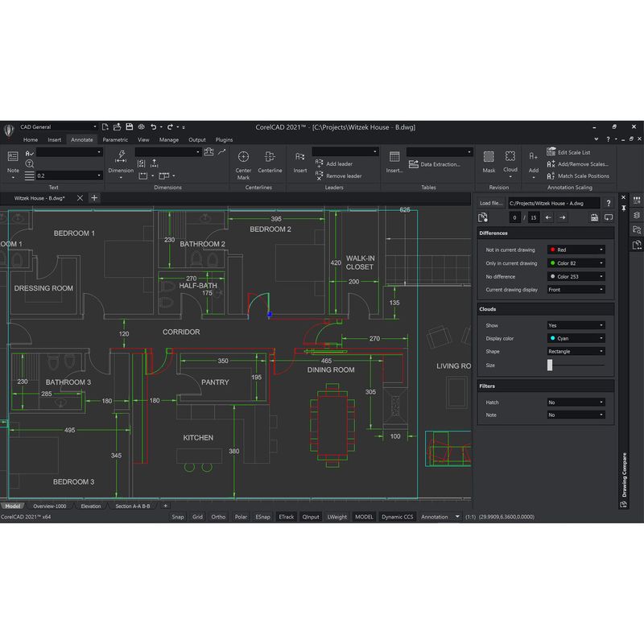Click Add leader button
The height and width of the screenshot is (644, 644).
334,163
